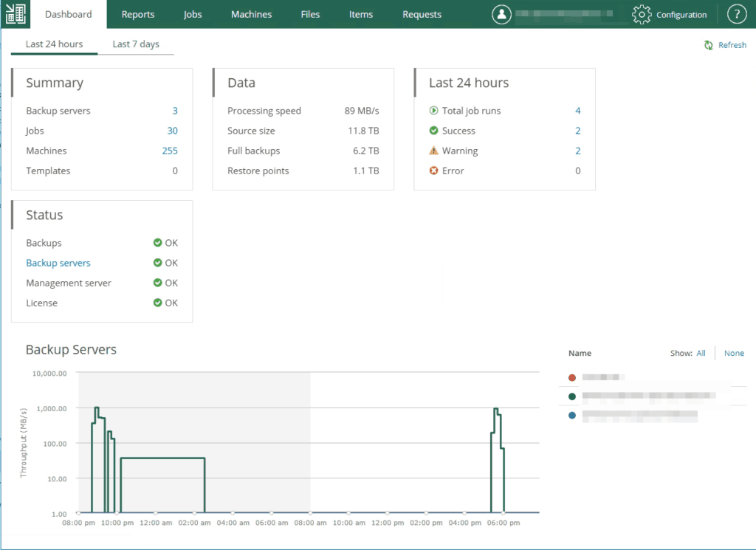Click the 255 Machines count link
The height and width of the screenshot is (550, 756).
pyautogui.click(x=170, y=151)
